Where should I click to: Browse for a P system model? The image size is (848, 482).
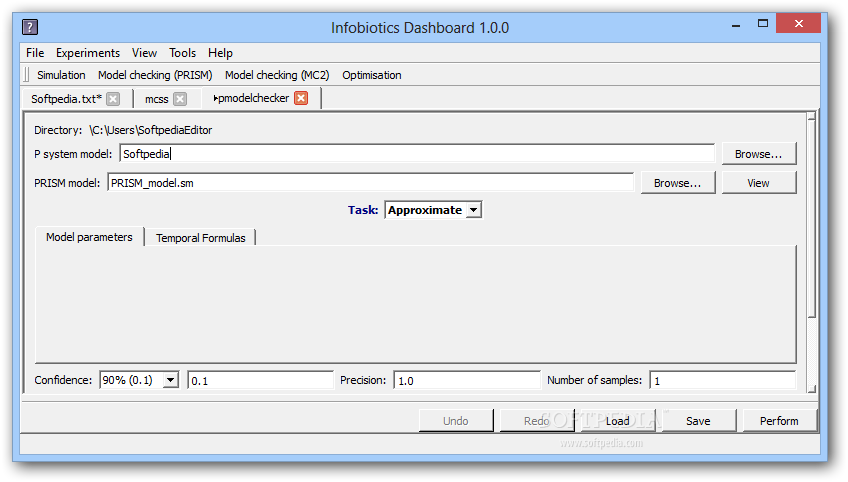(759, 154)
